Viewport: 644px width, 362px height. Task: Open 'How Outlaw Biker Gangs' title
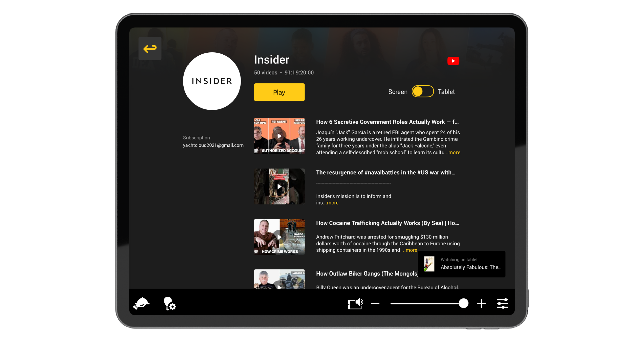[367, 274]
